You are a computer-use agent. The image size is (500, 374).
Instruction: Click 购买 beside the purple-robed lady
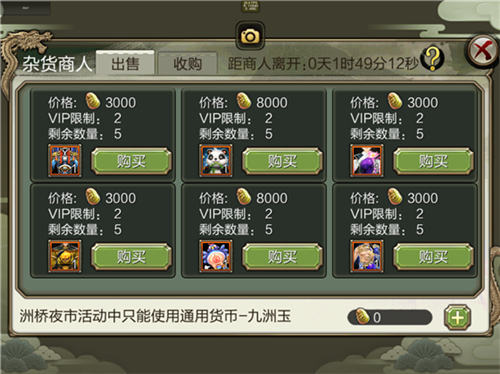(x=433, y=161)
